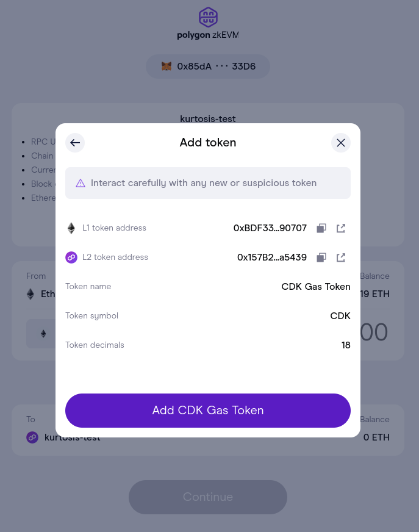Click the Polygon icon beside L2 token address
The height and width of the screenshot is (532, 419).
click(x=71, y=257)
